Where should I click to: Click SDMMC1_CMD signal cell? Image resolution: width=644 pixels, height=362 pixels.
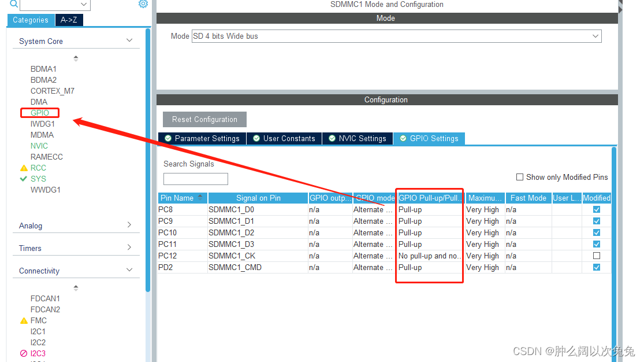[258, 267]
